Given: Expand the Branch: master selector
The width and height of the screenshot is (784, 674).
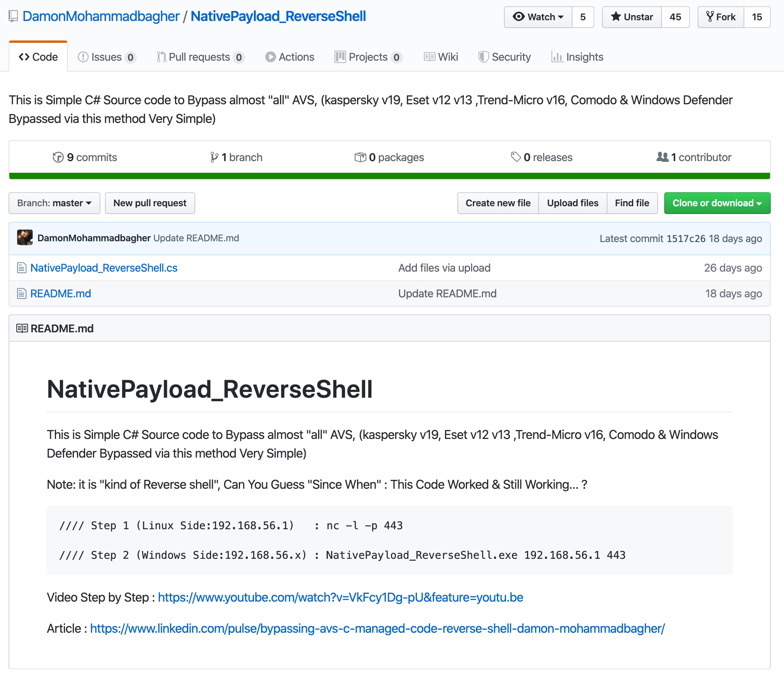Looking at the screenshot, I should tap(54, 203).
